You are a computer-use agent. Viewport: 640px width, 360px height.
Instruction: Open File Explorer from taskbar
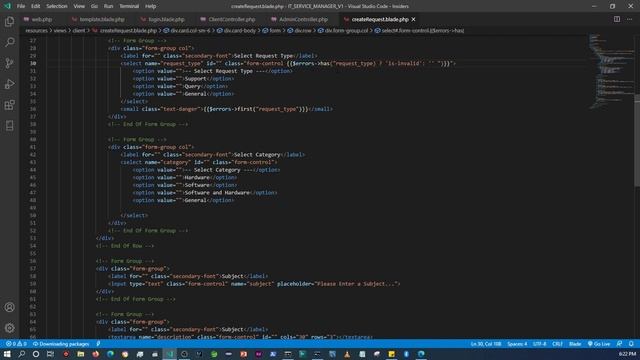coord(80,354)
